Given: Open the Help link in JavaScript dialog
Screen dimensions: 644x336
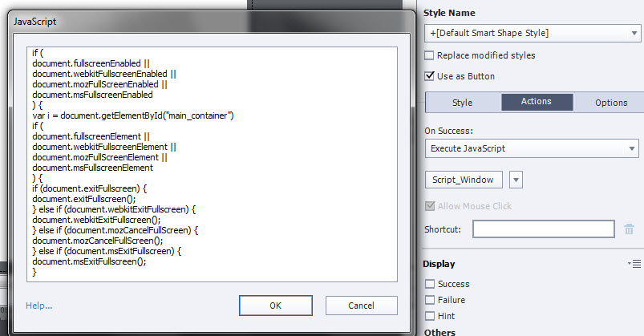Looking at the screenshot, I should 39,306.
